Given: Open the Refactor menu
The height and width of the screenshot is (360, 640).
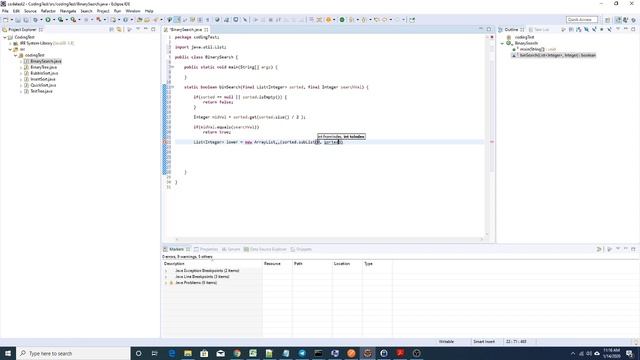Looking at the screenshot, I should coord(48,11).
